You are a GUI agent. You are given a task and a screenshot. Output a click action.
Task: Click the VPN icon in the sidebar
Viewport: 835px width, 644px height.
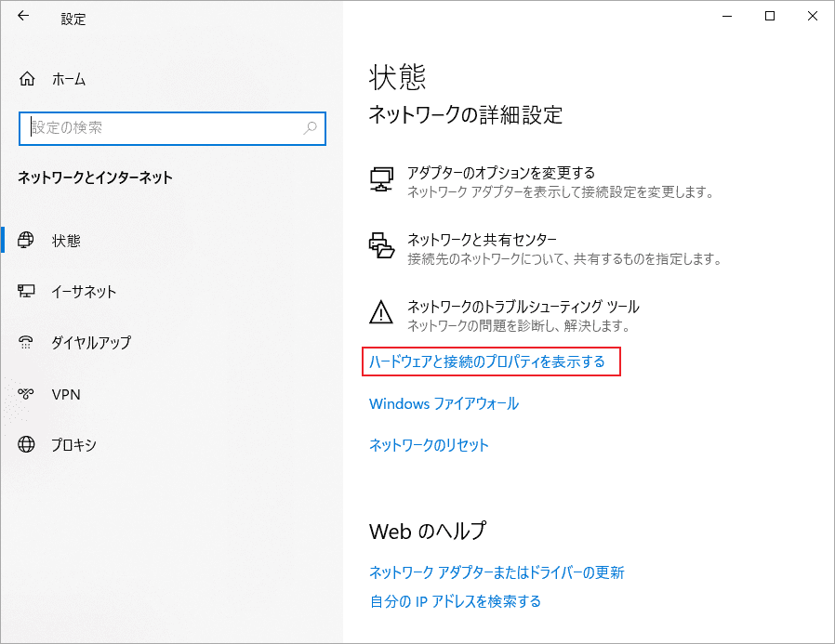point(27,393)
